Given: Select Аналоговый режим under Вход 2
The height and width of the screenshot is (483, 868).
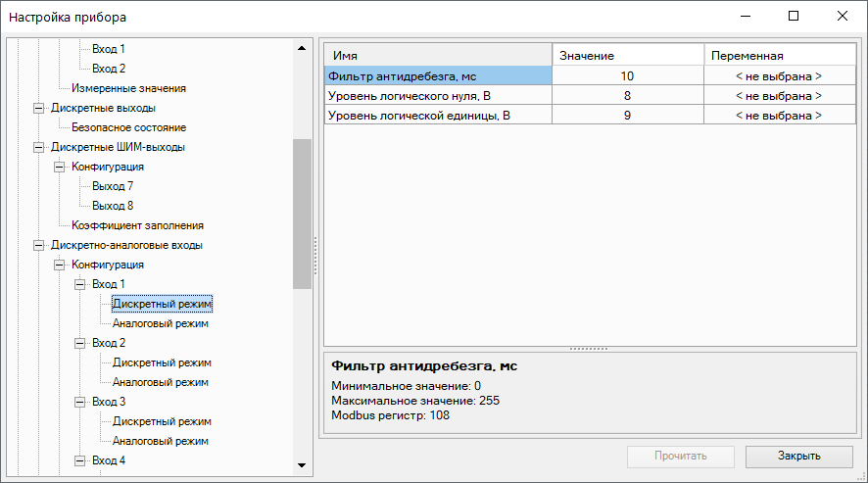Looking at the screenshot, I should pyautogui.click(x=162, y=382).
